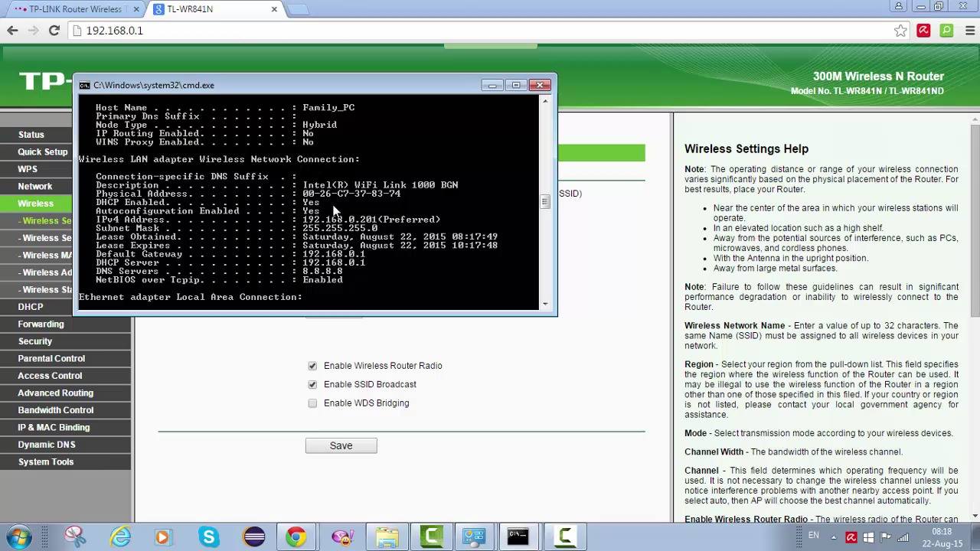Open Eclipse from the taskbar
Screen dimensions: 980x551
click(x=254, y=536)
